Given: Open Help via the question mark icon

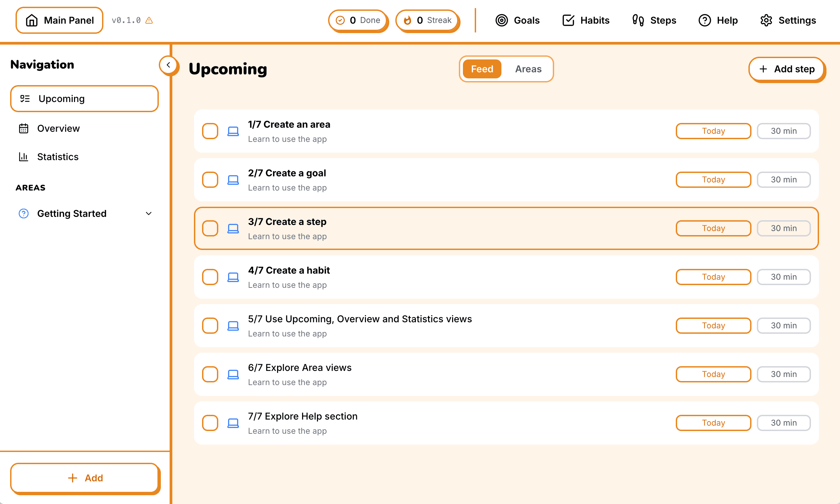Looking at the screenshot, I should 705,20.
